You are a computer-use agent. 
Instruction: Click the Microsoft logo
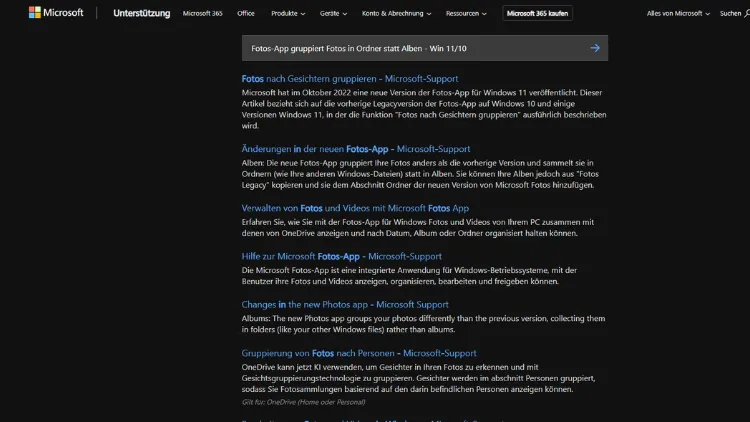(57, 14)
